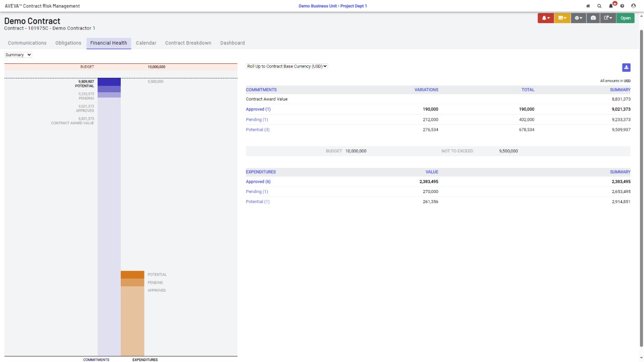Screen dimensions: 644x362
Task: Click the EXPENDITURES table header
Action: 261,172
